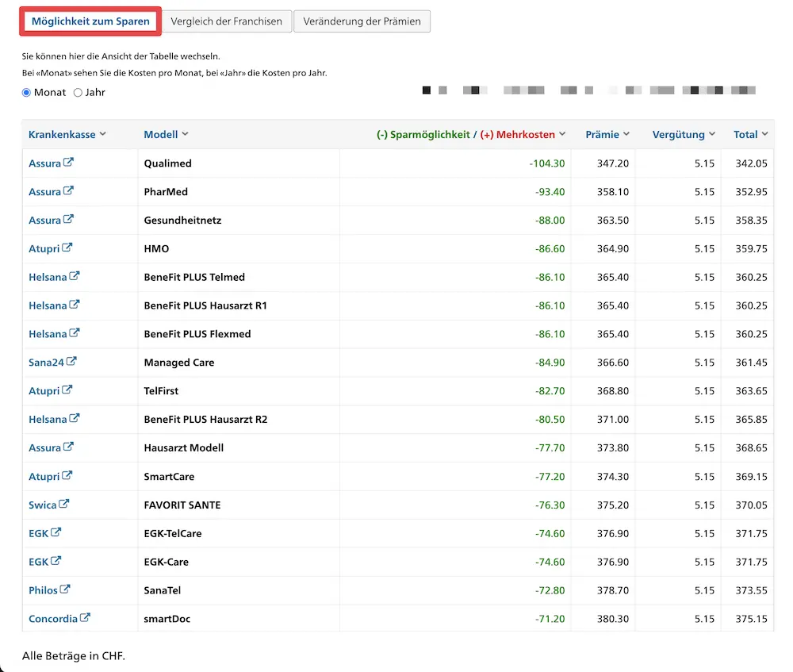Screen dimensions: 793x672
Task: Click the savings value -84.90
Action: [x=550, y=363]
